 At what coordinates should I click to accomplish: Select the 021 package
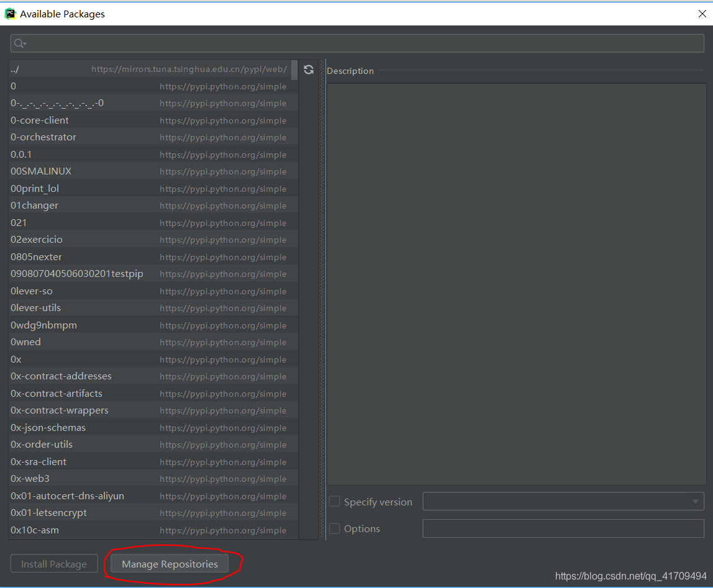[x=153, y=223]
